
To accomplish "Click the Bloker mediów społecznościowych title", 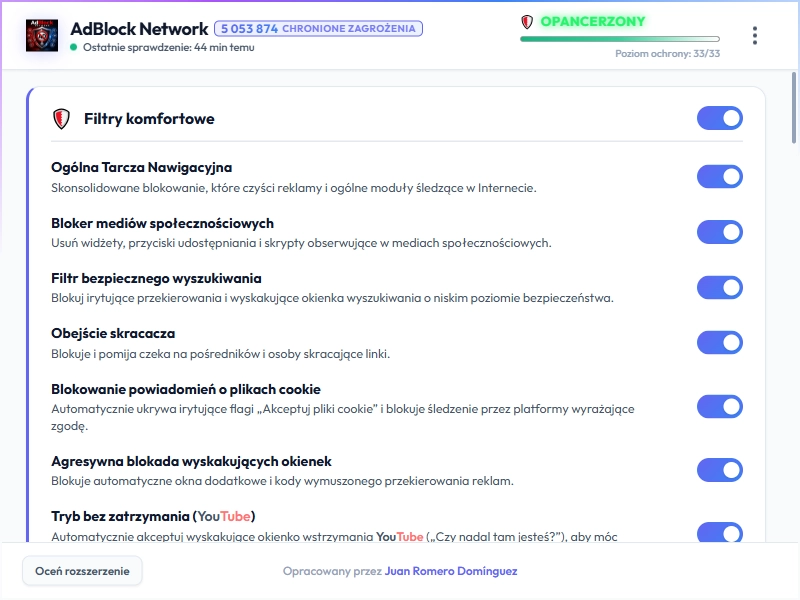I will click(162, 223).
